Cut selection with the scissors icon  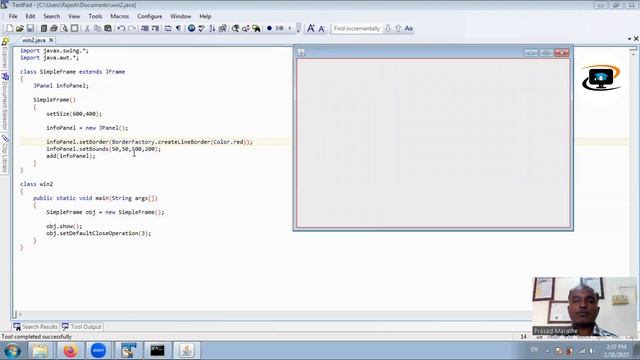87,29
